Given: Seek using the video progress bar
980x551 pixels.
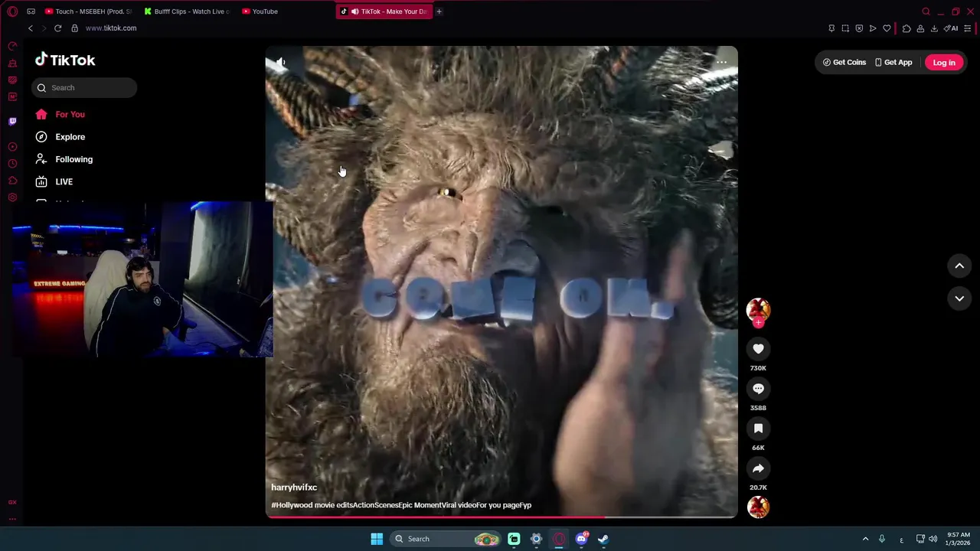Looking at the screenshot, I should (x=501, y=517).
